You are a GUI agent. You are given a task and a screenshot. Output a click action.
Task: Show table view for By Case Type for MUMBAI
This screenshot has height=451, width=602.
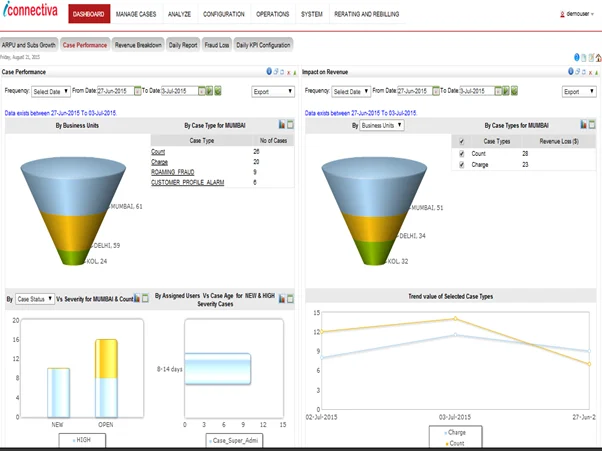tap(290, 124)
